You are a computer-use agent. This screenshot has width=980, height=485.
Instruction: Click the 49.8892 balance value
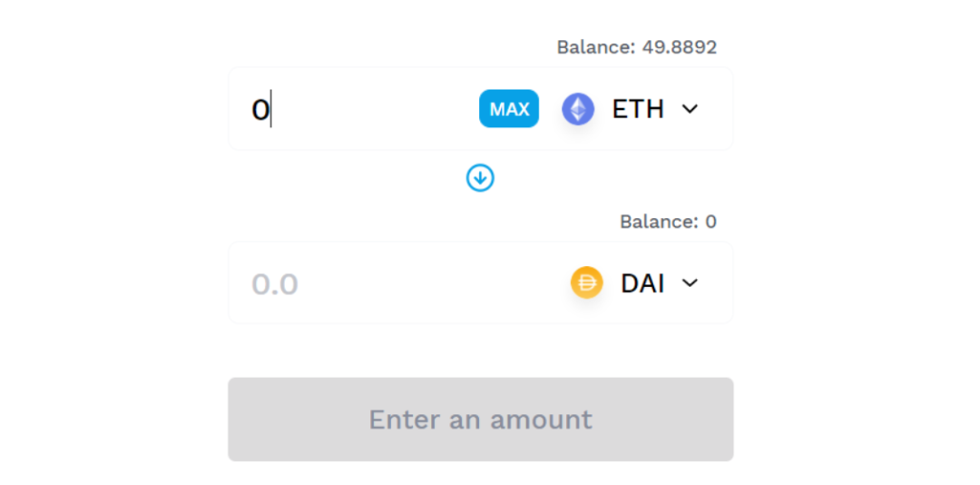[x=680, y=47]
